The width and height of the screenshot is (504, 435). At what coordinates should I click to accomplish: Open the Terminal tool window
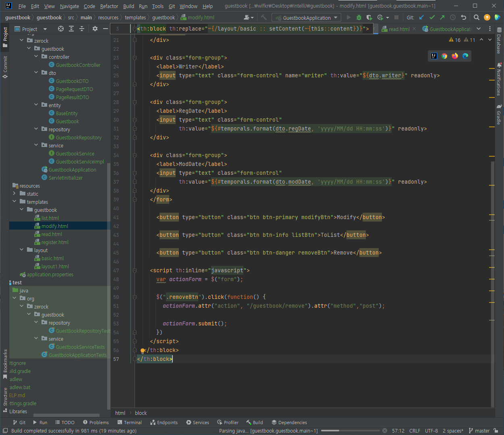129,423
